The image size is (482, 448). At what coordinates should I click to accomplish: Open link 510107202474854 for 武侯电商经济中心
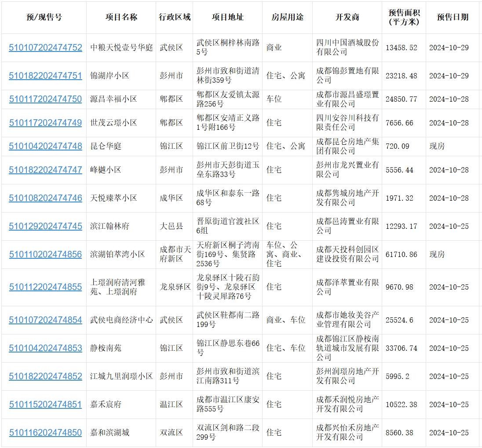coord(45,320)
